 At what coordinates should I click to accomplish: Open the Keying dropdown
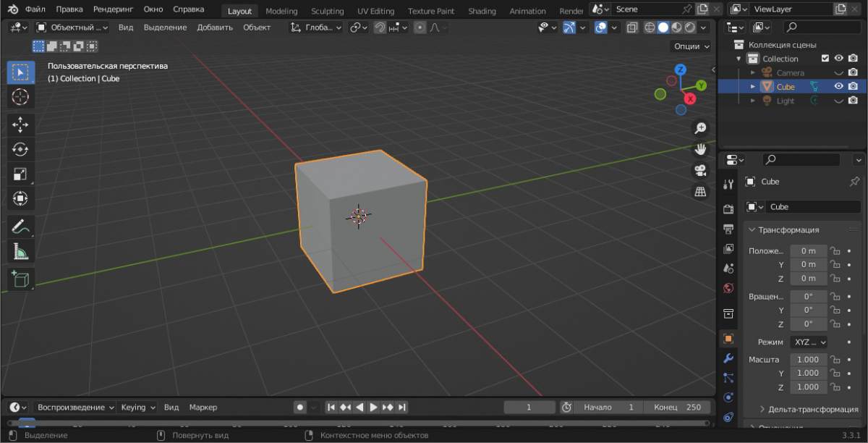(x=137, y=408)
